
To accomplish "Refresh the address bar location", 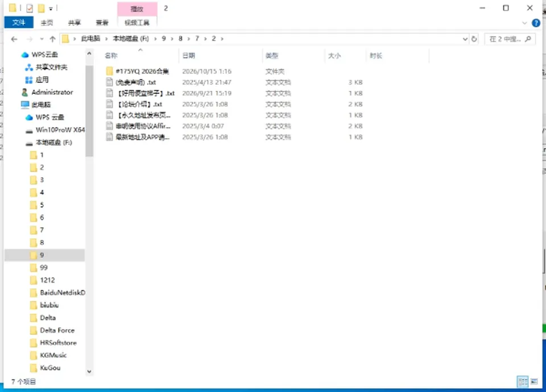I will [x=474, y=39].
